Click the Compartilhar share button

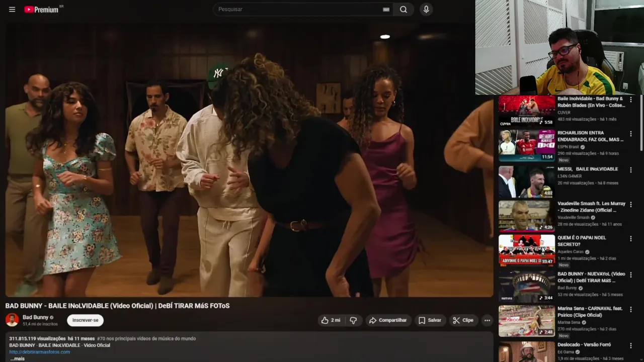click(x=387, y=320)
